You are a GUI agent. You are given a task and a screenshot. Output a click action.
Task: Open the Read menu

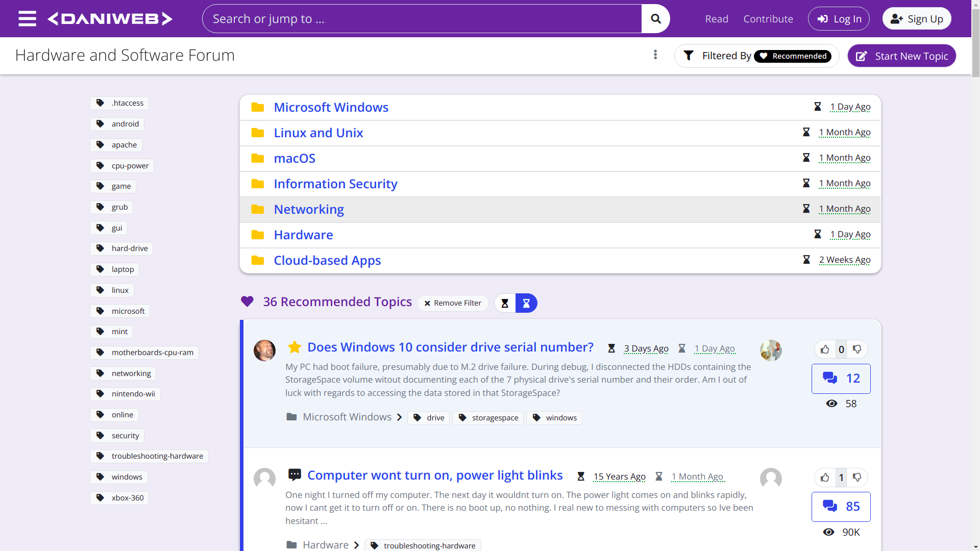[717, 19]
